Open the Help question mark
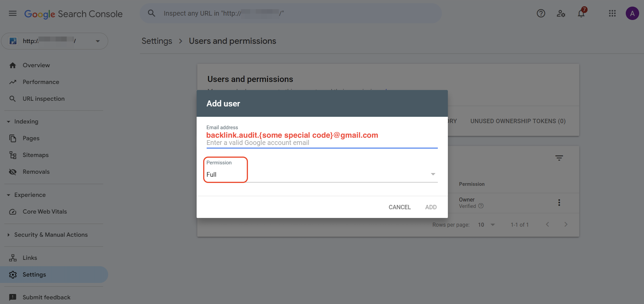The image size is (644, 304). [541, 13]
